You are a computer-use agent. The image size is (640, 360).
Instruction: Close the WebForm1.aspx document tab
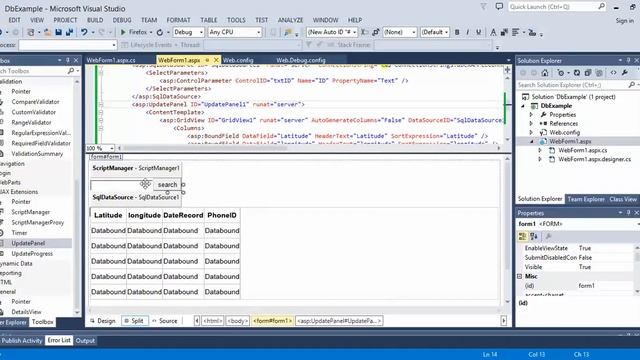click(x=216, y=60)
